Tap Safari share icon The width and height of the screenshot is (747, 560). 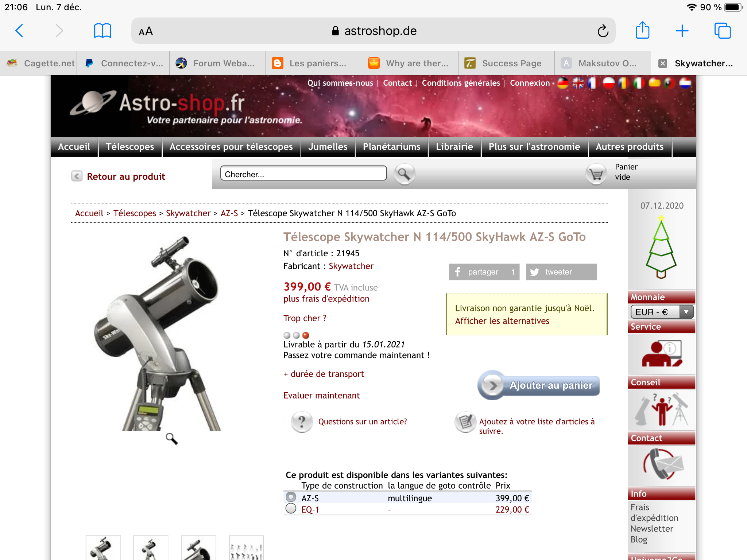[x=642, y=31]
